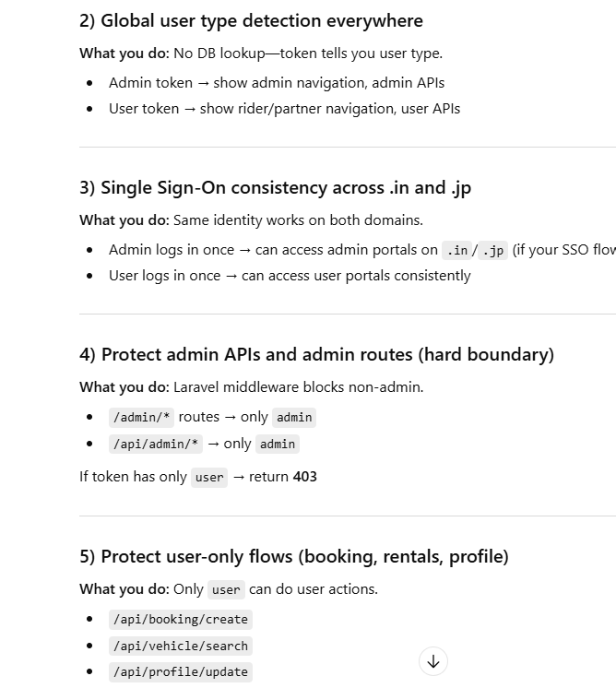Click the "User logs in once" bullet line
Viewport: 616px width, 688px height.
pyautogui.click(x=290, y=275)
